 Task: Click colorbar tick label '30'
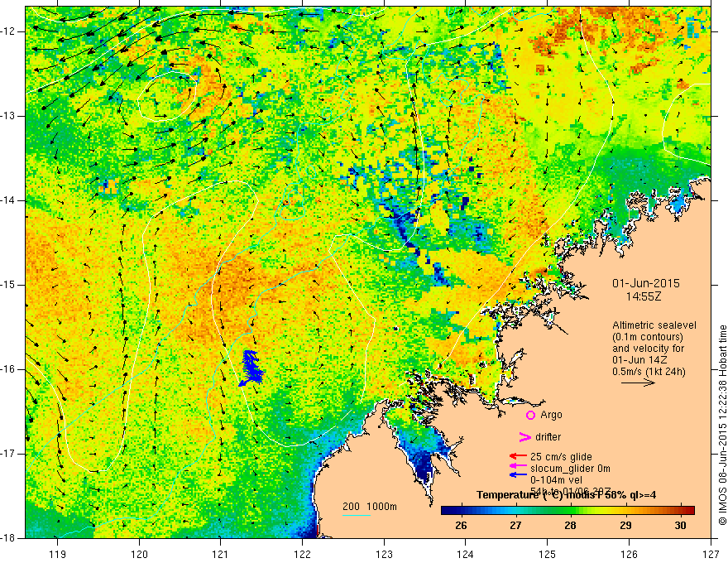pos(681,526)
